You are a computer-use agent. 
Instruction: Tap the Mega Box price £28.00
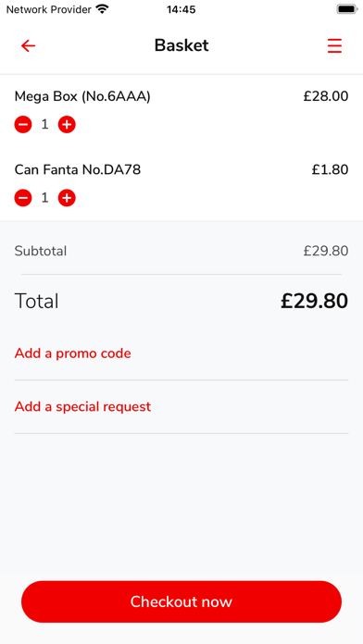pos(326,96)
